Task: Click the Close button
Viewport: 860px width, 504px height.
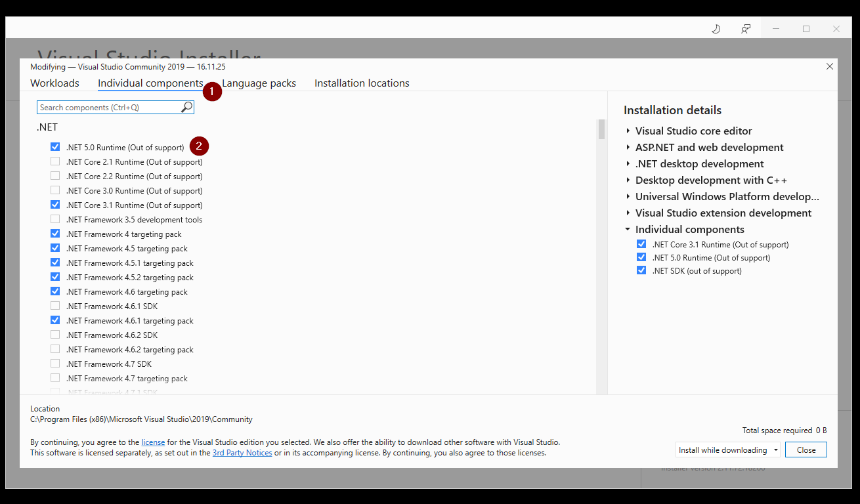Action: 806,450
